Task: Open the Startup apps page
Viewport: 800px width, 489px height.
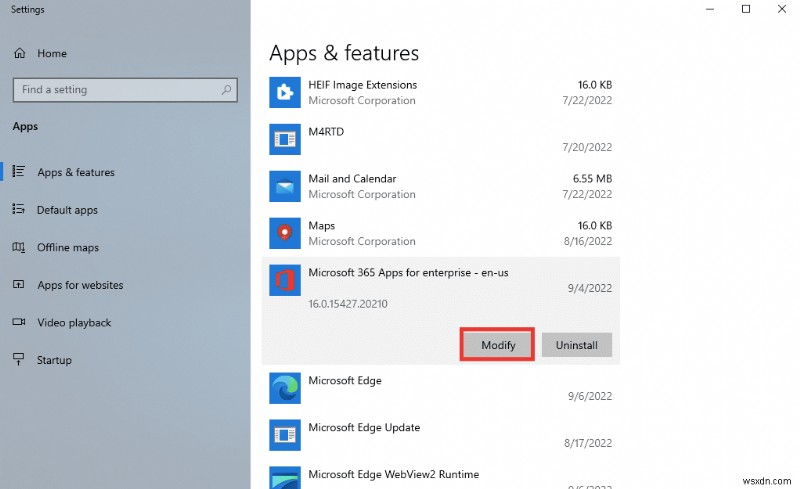Action: tap(55, 360)
